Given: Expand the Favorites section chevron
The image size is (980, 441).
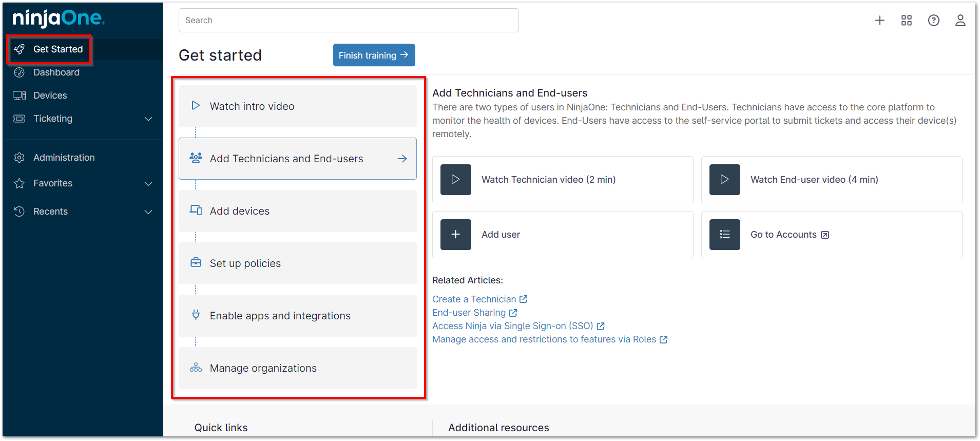Looking at the screenshot, I should pos(148,184).
